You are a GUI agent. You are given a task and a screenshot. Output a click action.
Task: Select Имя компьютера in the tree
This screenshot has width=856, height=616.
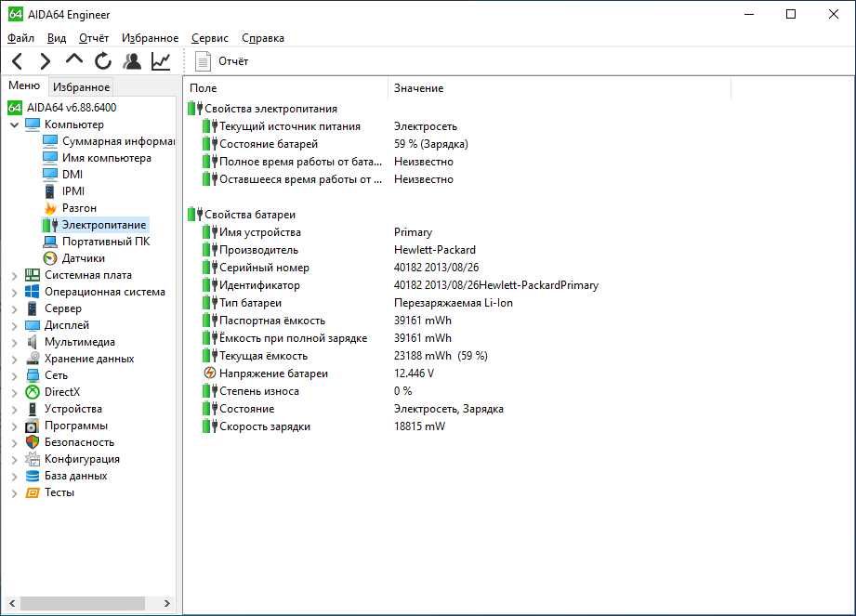[107, 158]
